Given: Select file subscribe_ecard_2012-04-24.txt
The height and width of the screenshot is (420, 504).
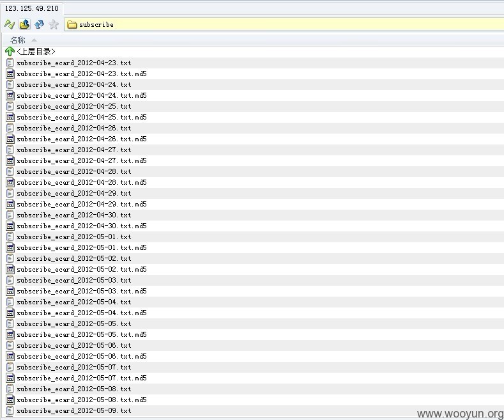Looking at the screenshot, I should click(x=74, y=85).
